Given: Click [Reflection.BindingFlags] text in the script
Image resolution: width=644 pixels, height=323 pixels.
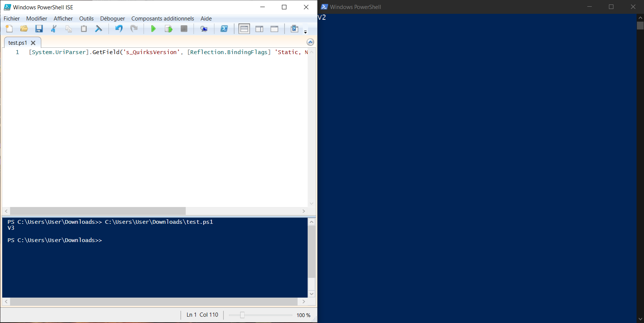Looking at the screenshot, I should [229, 52].
